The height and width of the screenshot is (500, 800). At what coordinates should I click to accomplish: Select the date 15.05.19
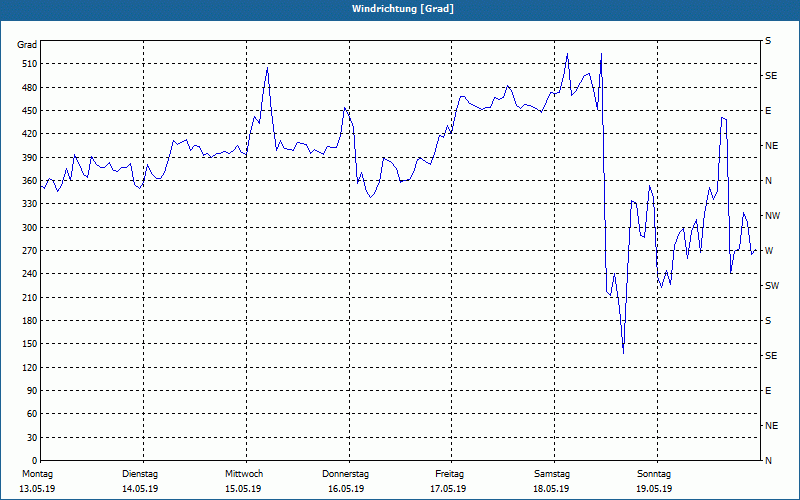tap(243, 489)
